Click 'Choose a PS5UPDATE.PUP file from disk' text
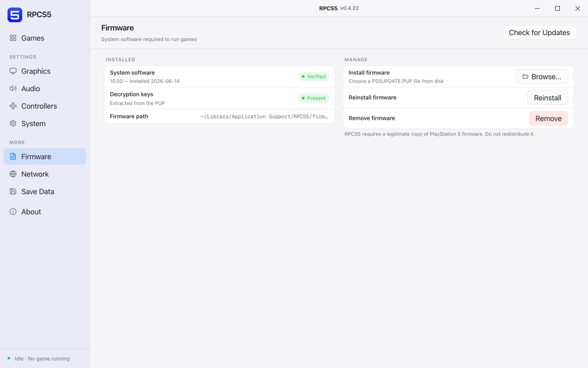This screenshot has height=368, width=588. pos(396,81)
